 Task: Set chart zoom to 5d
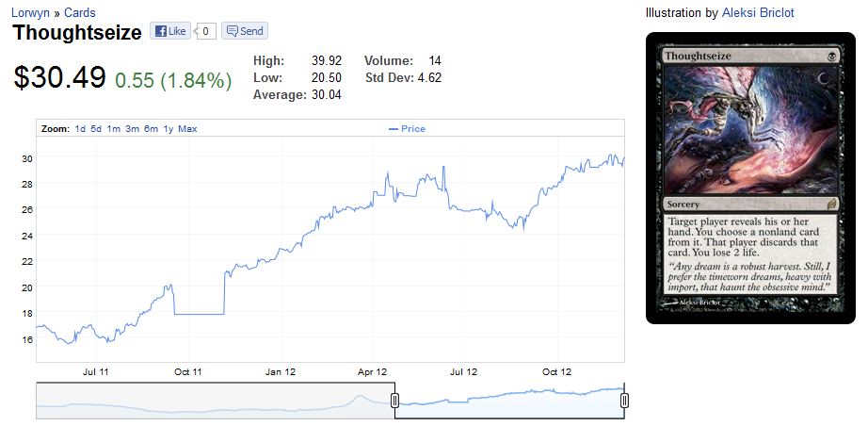click(96, 129)
